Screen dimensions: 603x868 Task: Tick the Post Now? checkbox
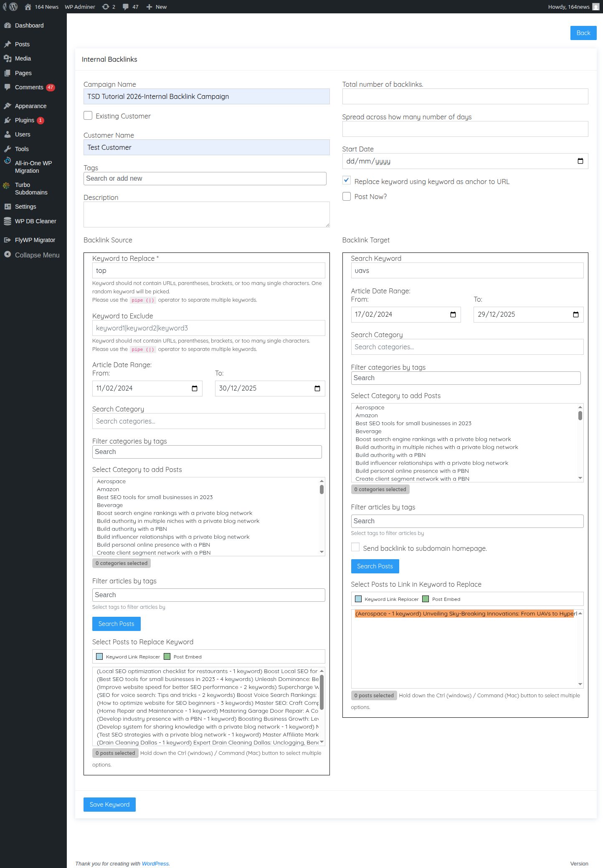pyautogui.click(x=347, y=197)
